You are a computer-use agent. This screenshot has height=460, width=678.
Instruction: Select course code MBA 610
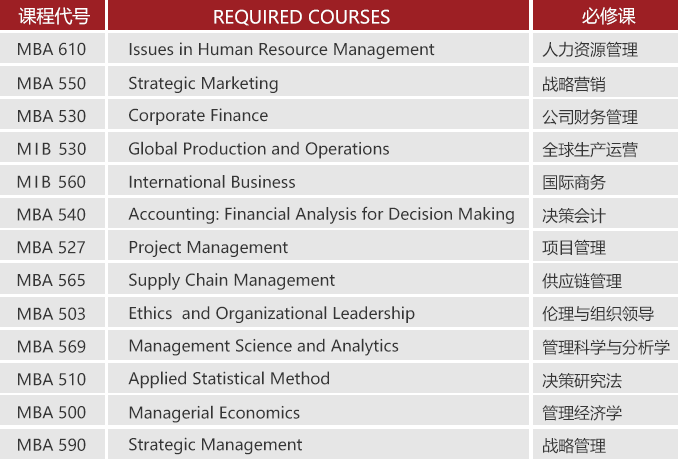click(x=51, y=49)
